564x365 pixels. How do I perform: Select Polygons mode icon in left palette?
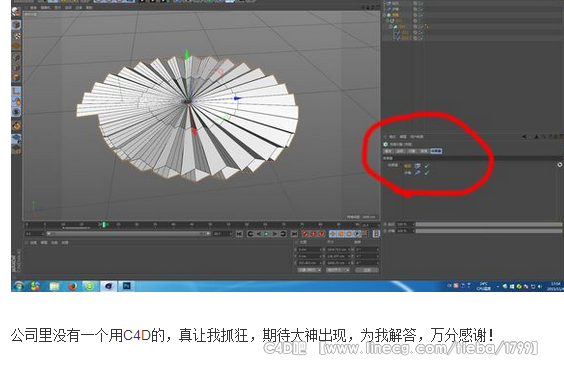coord(17,77)
